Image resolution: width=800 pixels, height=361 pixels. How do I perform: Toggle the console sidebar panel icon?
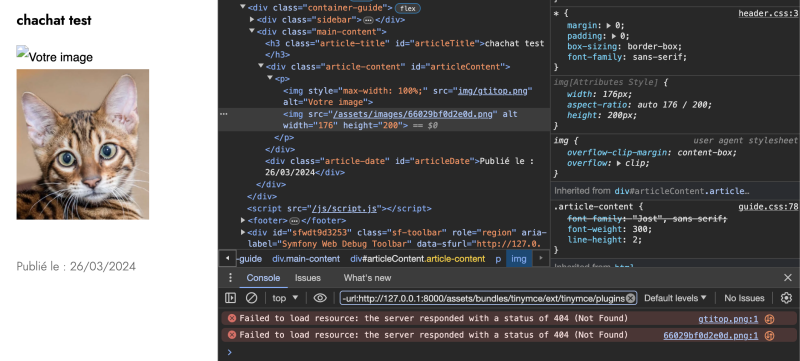coord(231,298)
